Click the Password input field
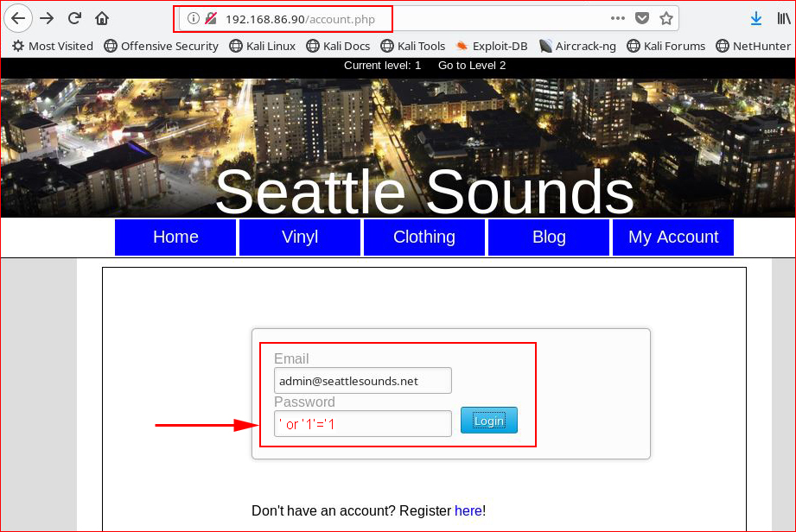This screenshot has width=796, height=532. click(x=362, y=423)
